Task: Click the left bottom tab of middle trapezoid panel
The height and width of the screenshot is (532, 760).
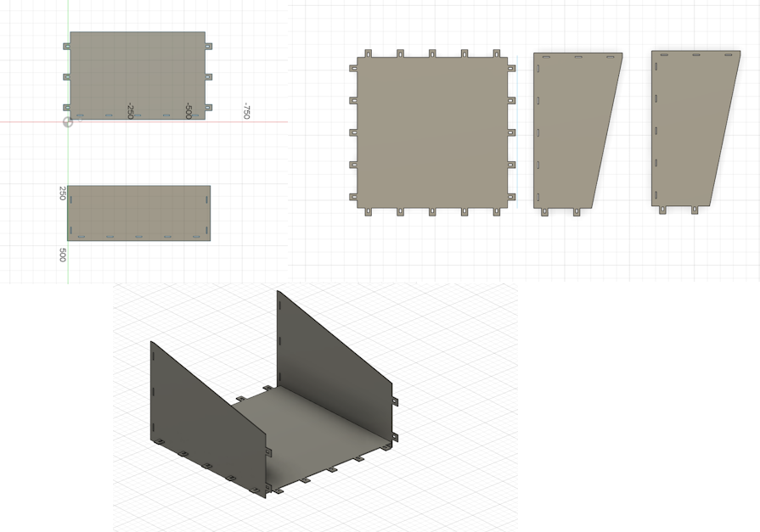Action: (x=544, y=212)
